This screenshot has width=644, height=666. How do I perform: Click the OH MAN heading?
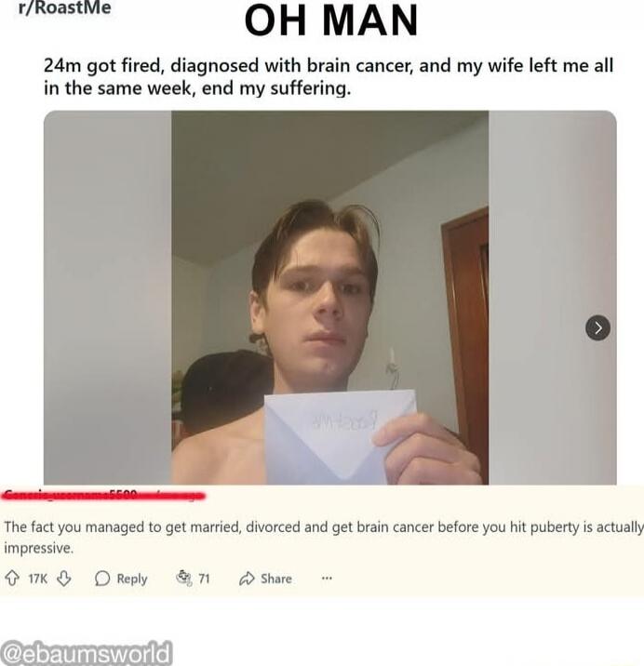coord(331,20)
